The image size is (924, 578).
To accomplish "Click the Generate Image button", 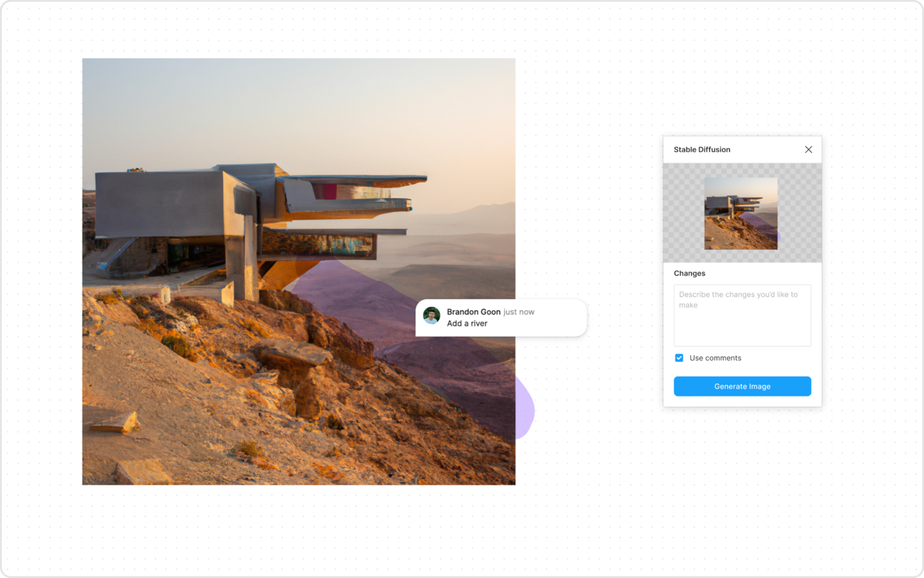I will (x=742, y=386).
